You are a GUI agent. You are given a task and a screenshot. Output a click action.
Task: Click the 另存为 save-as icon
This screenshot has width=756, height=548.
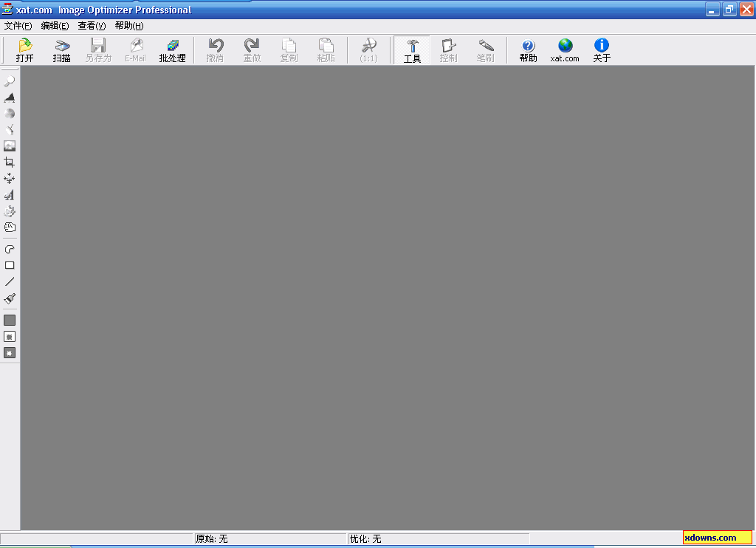point(98,50)
